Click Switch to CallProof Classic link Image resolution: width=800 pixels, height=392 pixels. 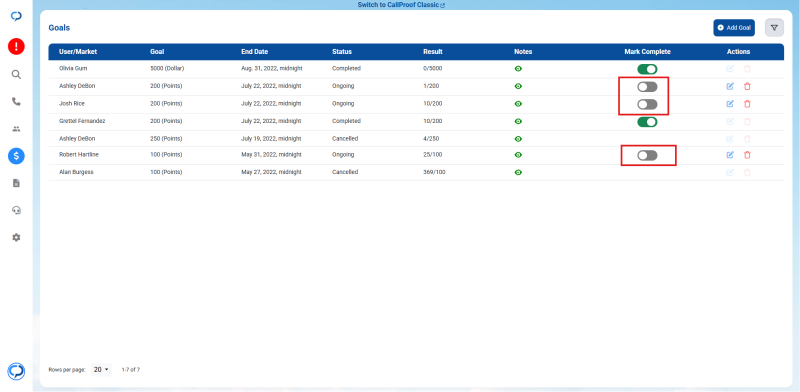(x=401, y=5)
